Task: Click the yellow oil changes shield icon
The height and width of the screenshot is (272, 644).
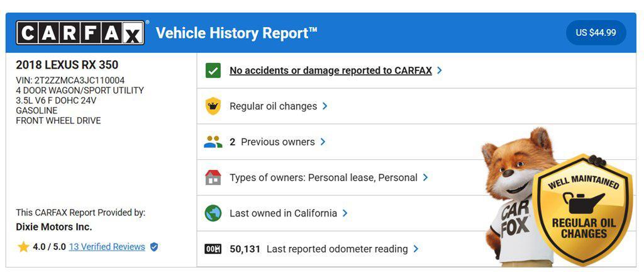Action: click(x=213, y=106)
